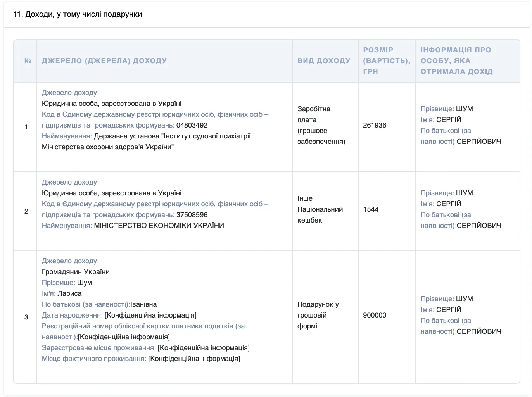Click the registry code 04803492
Image resolution: width=532 pixels, height=397 pixels.
coord(192,125)
